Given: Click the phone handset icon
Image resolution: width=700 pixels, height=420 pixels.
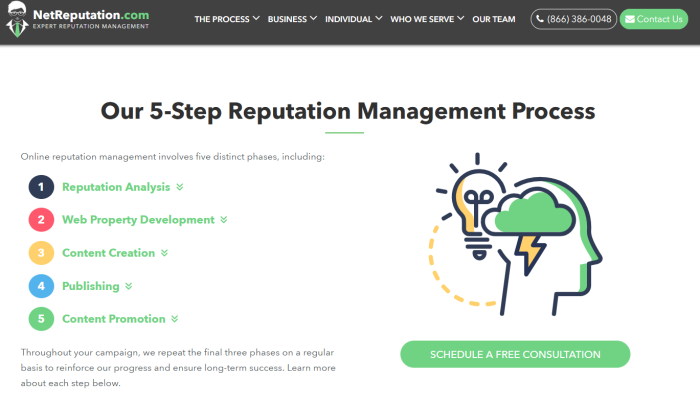Looking at the screenshot, I should pyautogui.click(x=540, y=19).
